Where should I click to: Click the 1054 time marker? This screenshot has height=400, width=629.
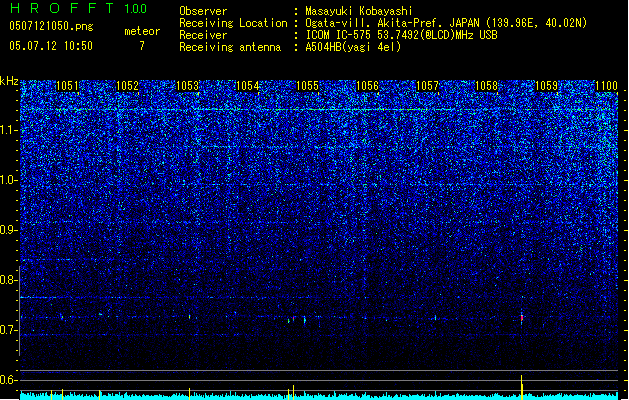click(248, 86)
